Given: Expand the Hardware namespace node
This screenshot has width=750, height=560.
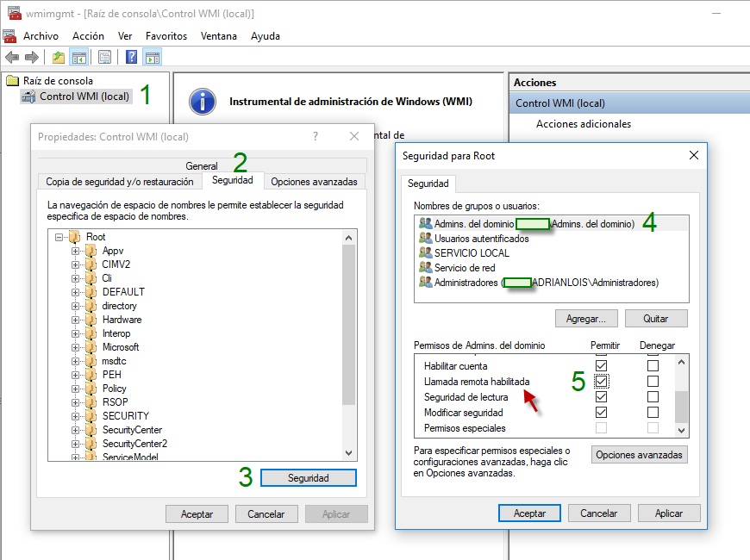Looking at the screenshot, I should point(75,320).
